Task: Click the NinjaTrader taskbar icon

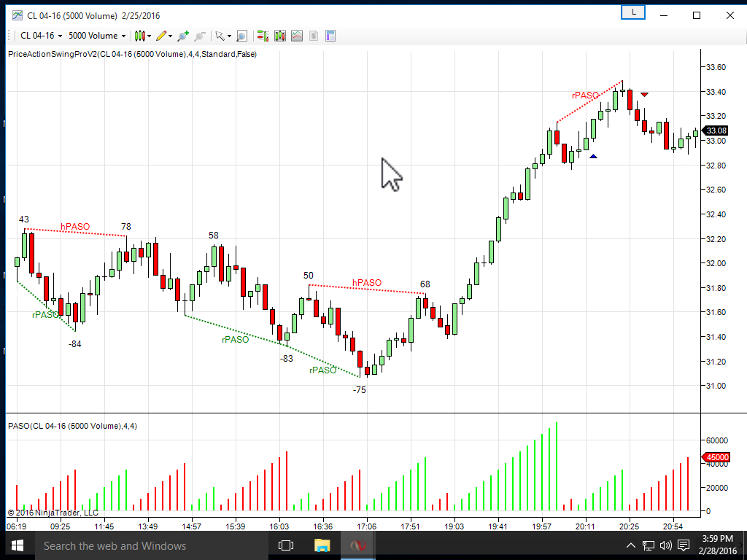Action: (357, 545)
